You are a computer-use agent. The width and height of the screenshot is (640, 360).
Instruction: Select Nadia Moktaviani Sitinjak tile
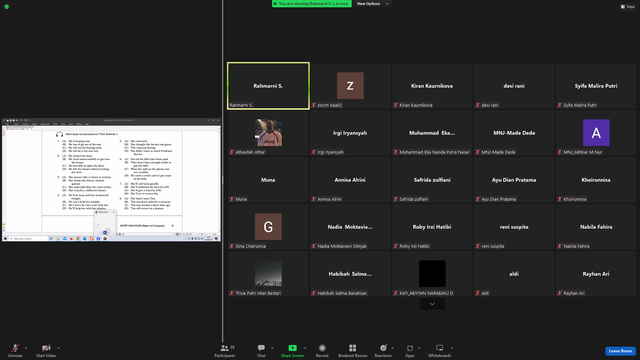[350, 227]
